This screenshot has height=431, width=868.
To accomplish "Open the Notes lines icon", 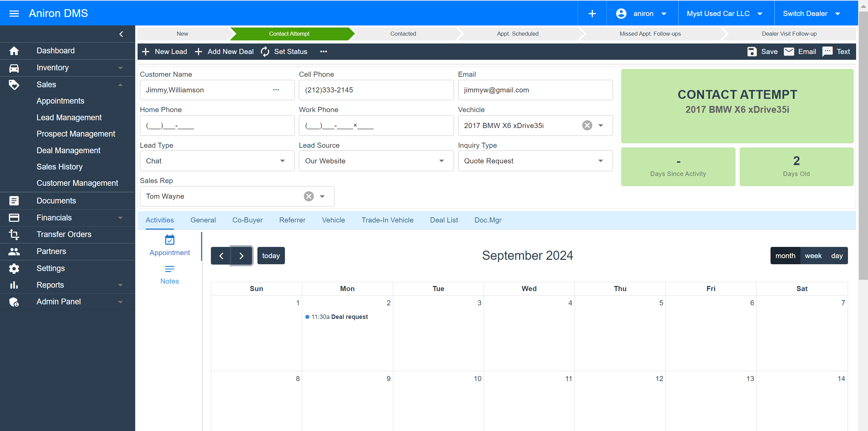I will [169, 269].
